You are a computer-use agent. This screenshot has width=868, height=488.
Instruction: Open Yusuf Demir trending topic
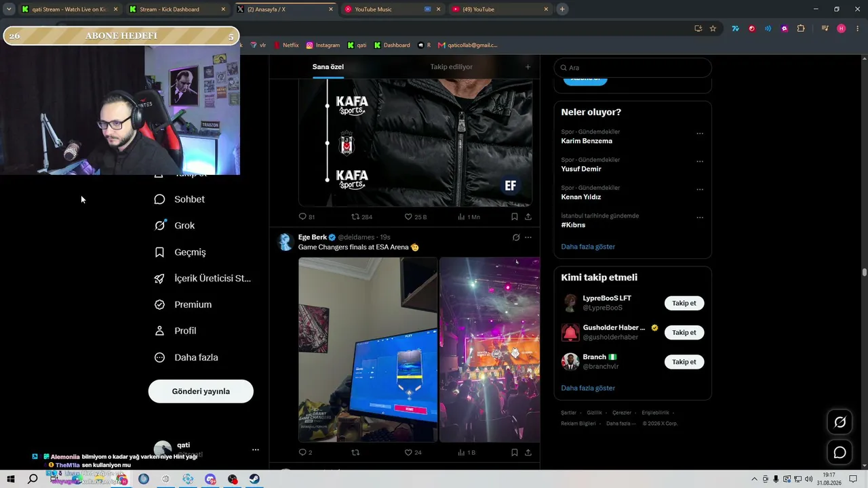[581, 169]
